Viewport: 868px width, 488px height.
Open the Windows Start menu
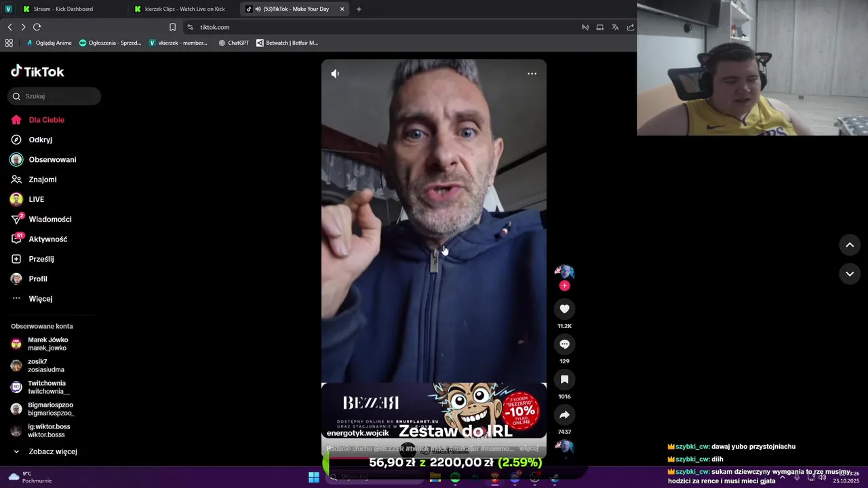coord(313,477)
